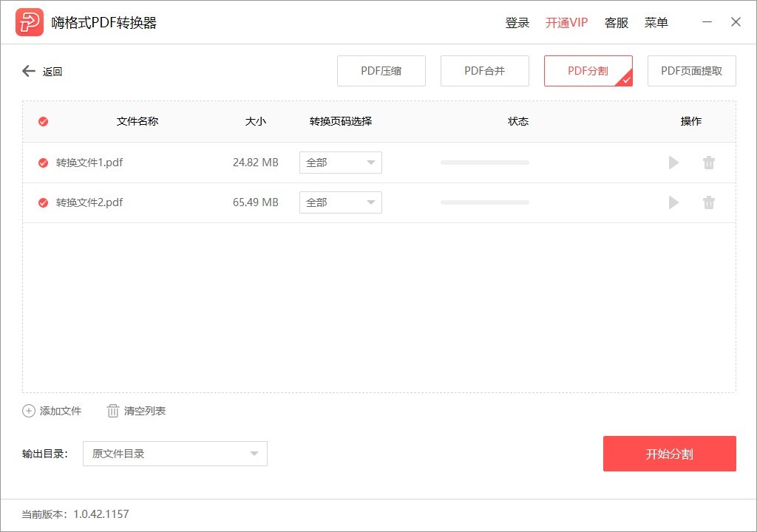Viewport: 757px width, 532px height.
Task: Open the 菜单 menu
Action: point(656,23)
